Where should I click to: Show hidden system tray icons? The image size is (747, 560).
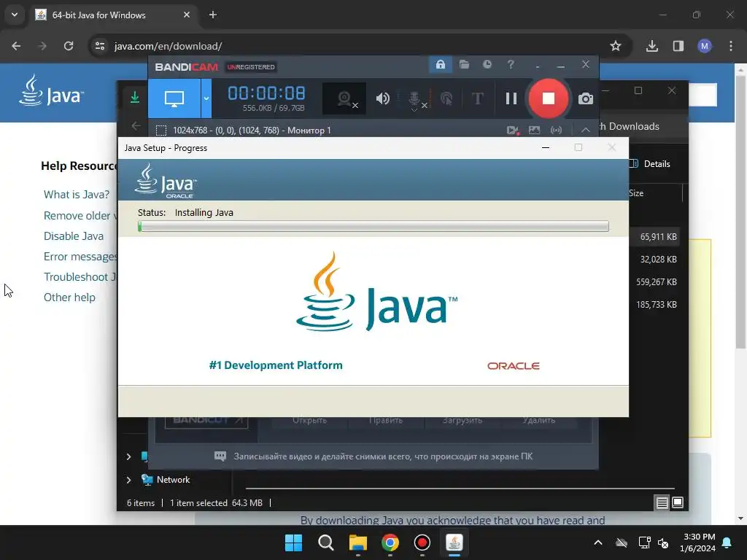coord(598,542)
